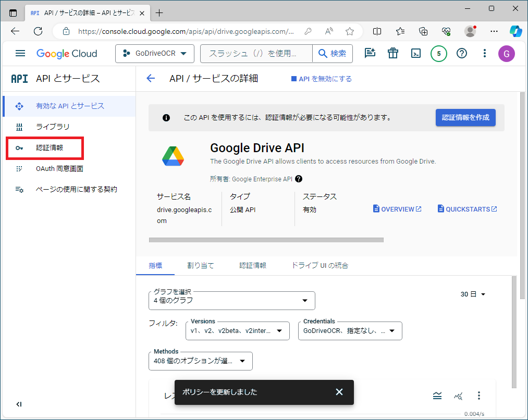Image resolution: width=528 pixels, height=420 pixels.
Task: Click the browser address bar URL
Action: click(x=186, y=31)
